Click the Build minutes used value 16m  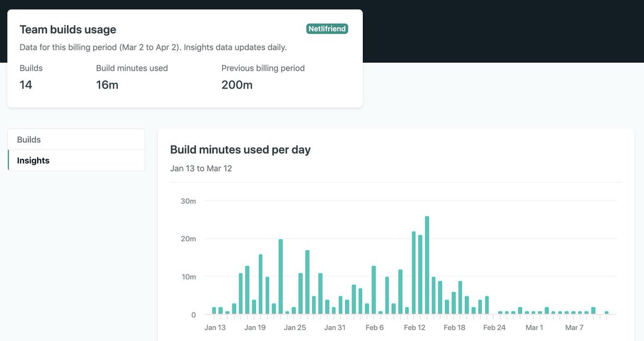point(106,85)
